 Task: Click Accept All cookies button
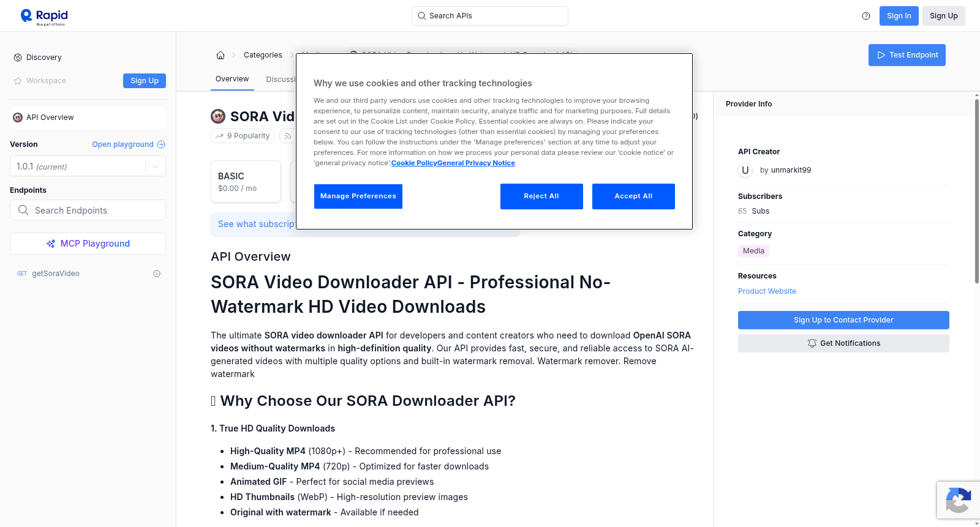[x=633, y=196]
